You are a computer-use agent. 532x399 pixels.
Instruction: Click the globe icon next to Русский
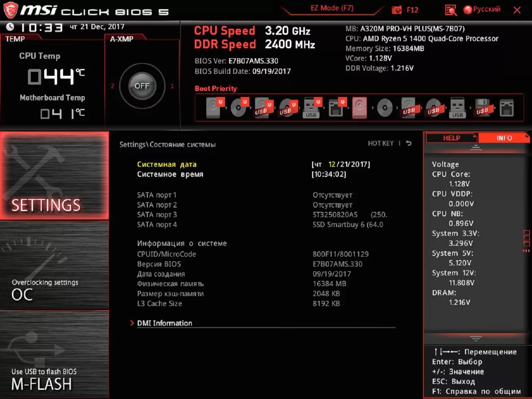468,10
